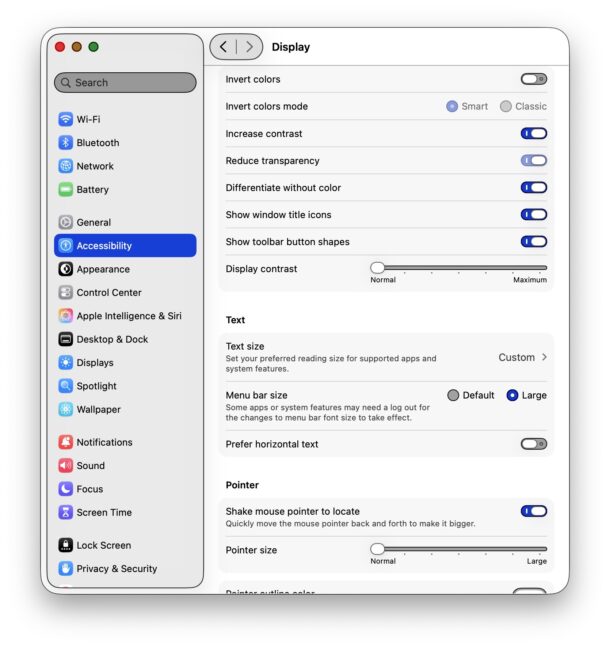Select Default menu bar size
610x648 pixels.
[x=453, y=395]
